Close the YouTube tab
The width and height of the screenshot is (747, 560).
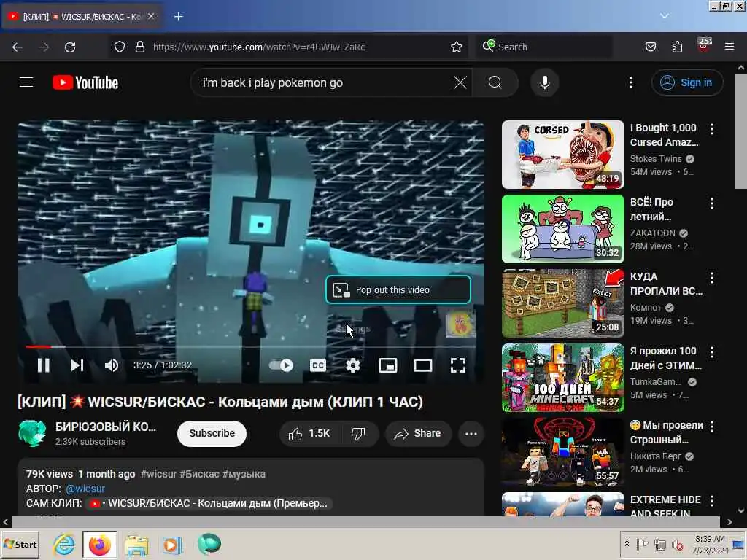pos(151,16)
